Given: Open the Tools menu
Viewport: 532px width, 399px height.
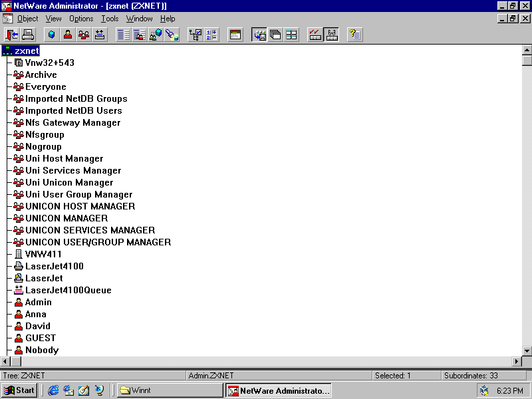Looking at the screenshot, I should [110, 19].
